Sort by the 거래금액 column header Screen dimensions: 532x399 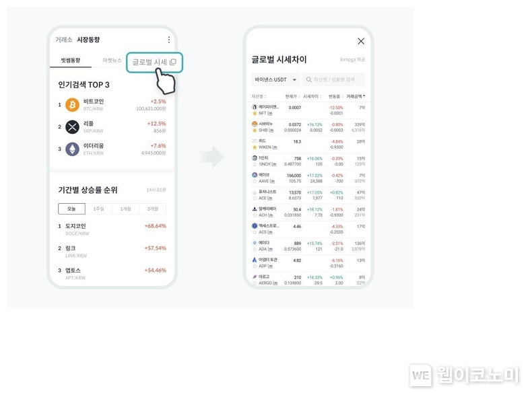(x=356, y=97)
